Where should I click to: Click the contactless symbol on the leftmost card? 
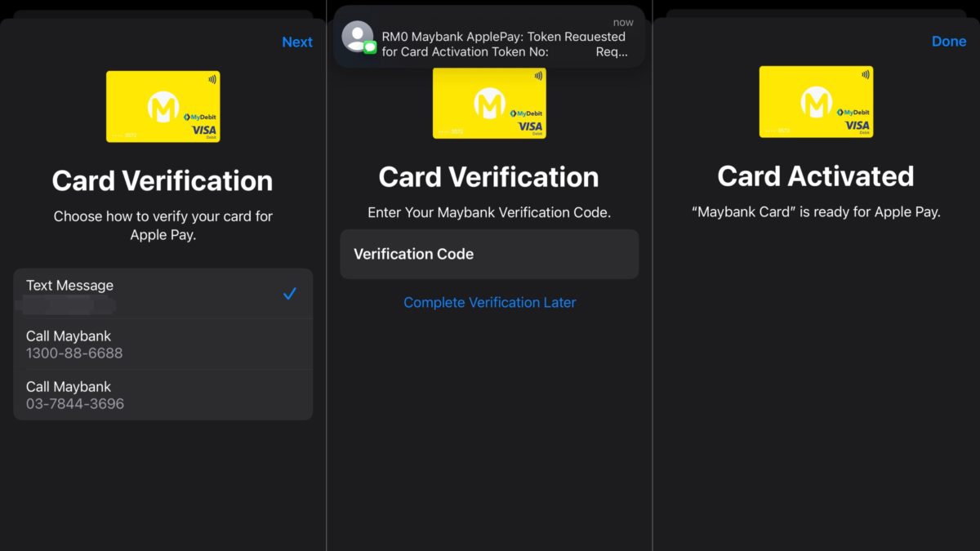[x=212, y=80]
